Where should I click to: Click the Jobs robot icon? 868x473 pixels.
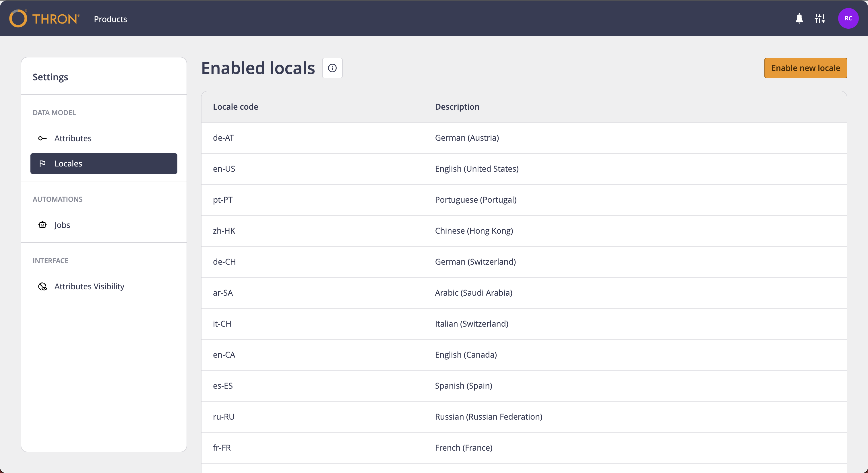42,225
